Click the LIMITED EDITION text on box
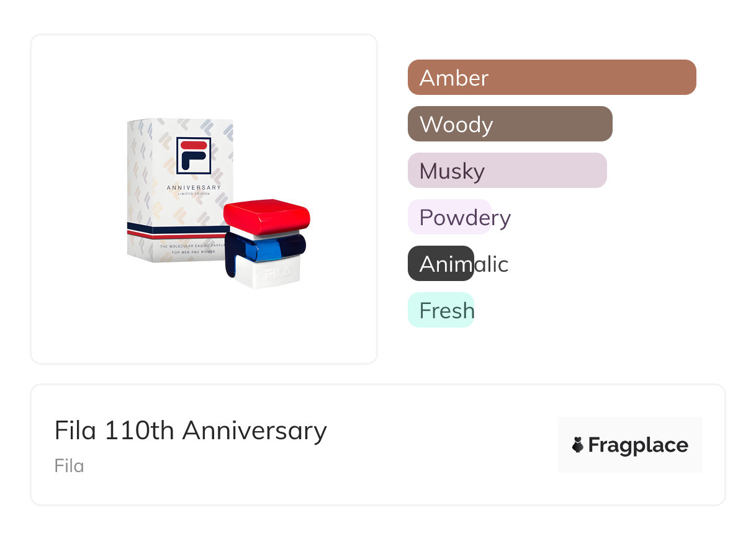Image resolution: width=756 pixels, height=536 pixels. coord(193,194)
